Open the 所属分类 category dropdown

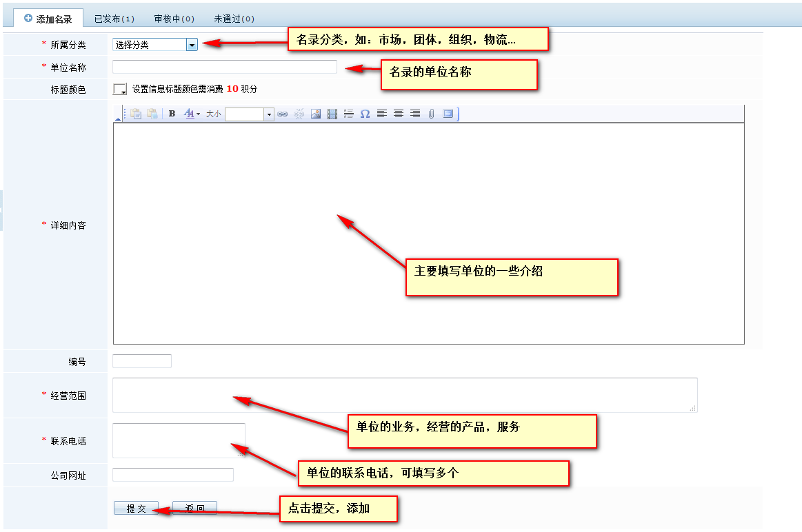155,45
